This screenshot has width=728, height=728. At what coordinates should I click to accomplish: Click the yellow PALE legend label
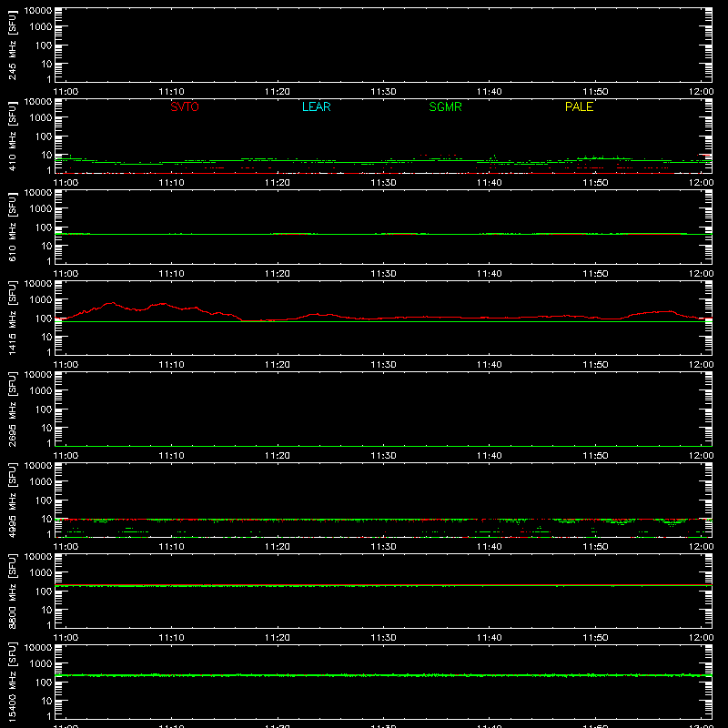[579, 106]
